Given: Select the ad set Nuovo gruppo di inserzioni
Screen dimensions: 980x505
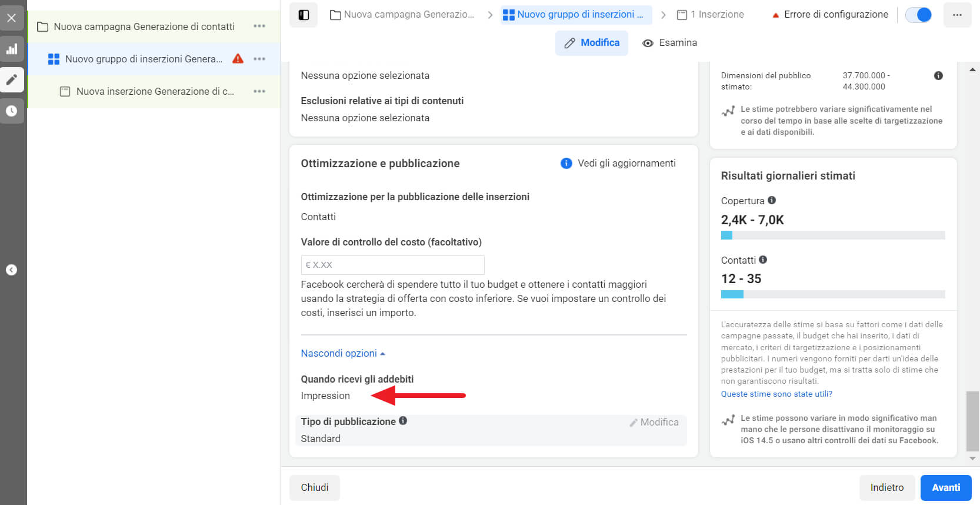Looking at the screenshot, I should (154, 59).
